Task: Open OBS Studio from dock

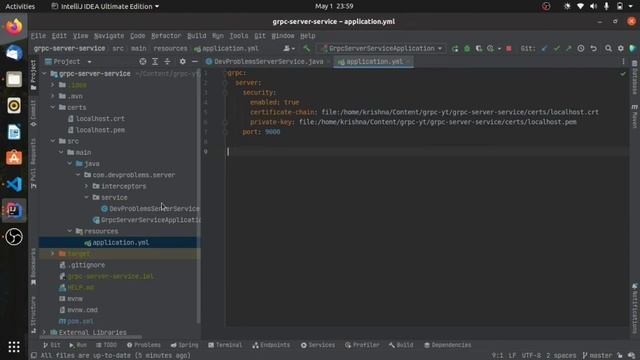Action: 14,237
